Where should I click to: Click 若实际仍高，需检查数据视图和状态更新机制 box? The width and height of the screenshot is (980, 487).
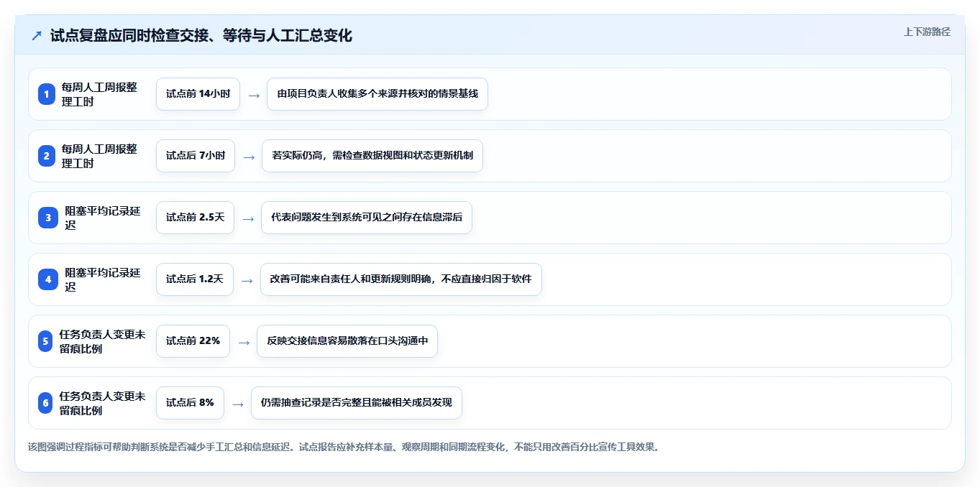(372, 156)
